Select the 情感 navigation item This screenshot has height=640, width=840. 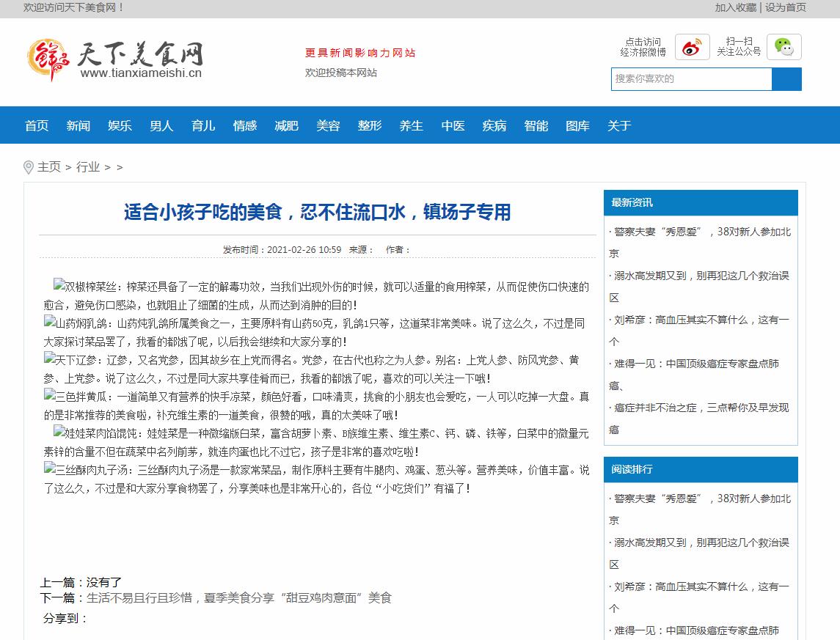tap(245, 126)
